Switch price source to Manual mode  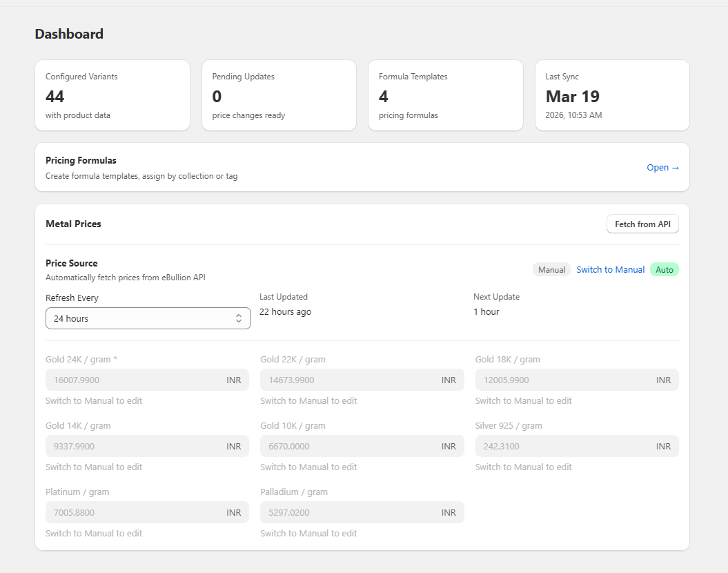click(x=610, y=269)
